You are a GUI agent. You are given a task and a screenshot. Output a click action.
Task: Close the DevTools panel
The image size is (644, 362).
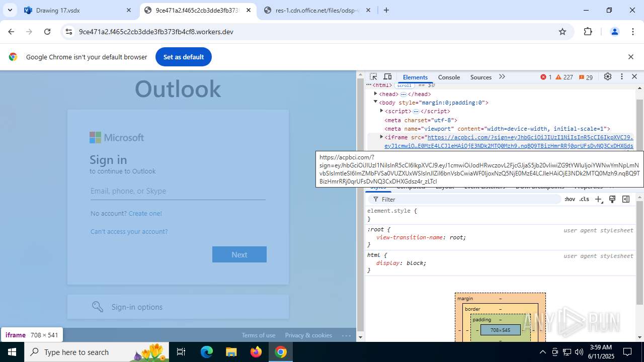pyautogui.click(x=634, y=77)
